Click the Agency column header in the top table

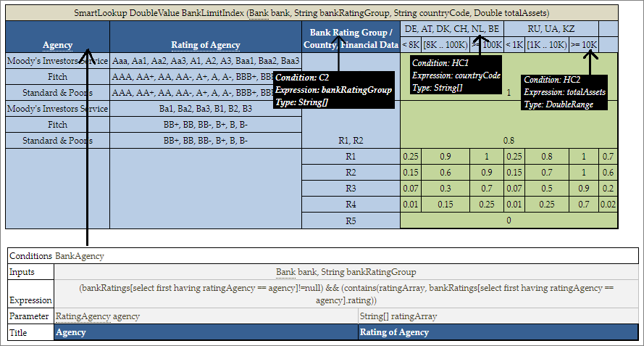[57, 45]
